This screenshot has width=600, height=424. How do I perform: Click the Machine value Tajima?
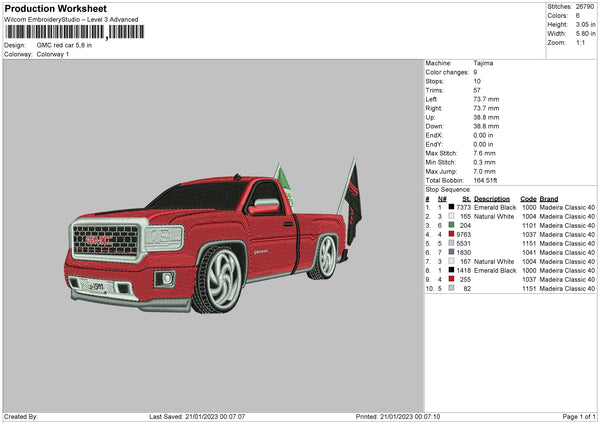tap(483, 63)
